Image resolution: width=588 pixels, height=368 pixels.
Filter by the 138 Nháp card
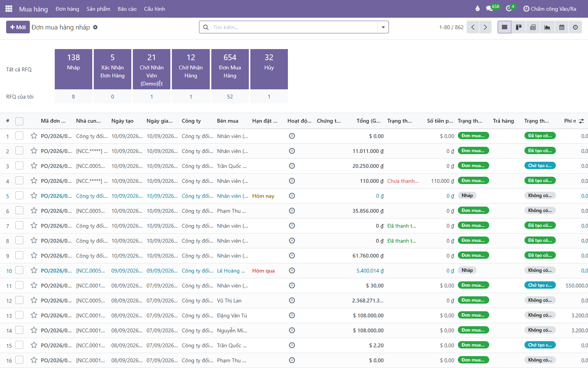click(73, 69)
